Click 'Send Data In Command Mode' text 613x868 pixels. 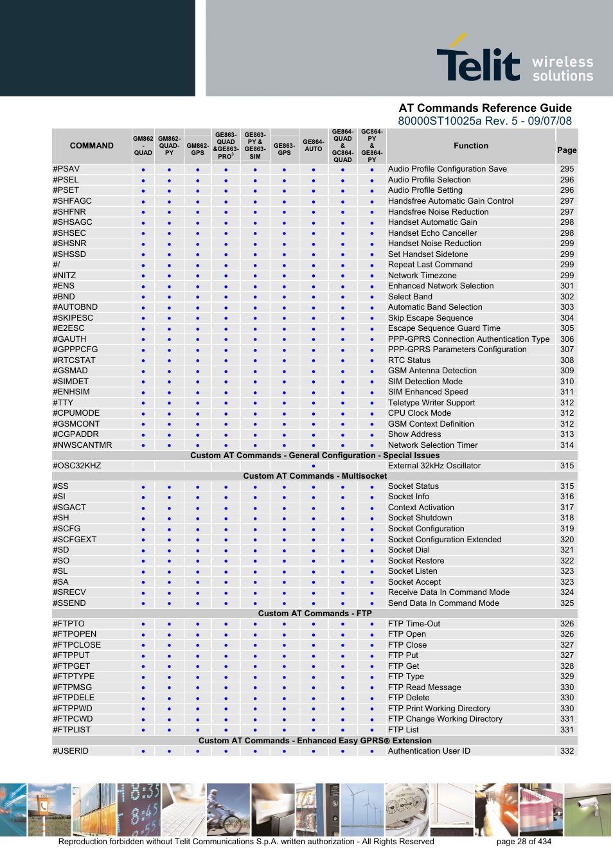(443, 603)
